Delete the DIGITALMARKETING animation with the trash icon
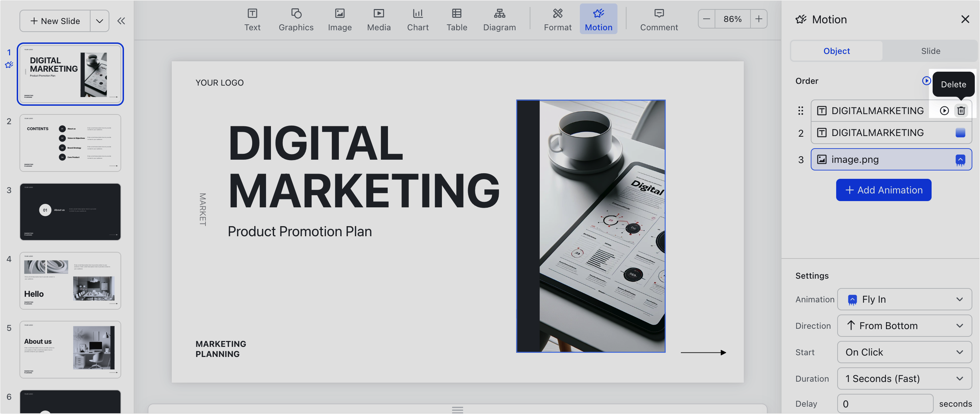Viewport: 980px width, 414px height. pyautogui.click(x=961, y=111)
